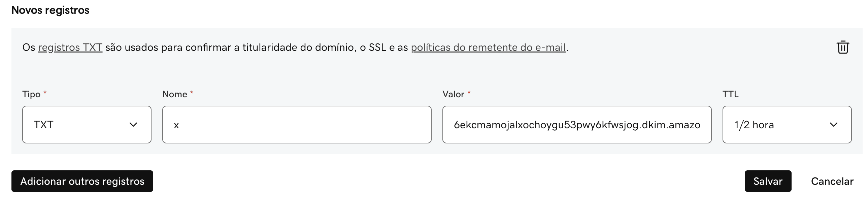The height and width of the screenshot is (202, 868).
Task: Click the chevron next to TXT type selector
Action: pos(134,125)
